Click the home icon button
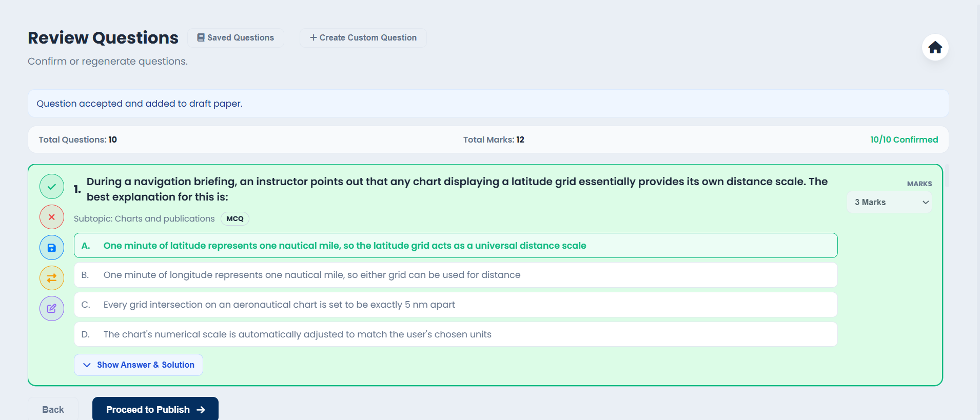Image resolution: width=980 pixels, height=420 pixels. (935, 48)
